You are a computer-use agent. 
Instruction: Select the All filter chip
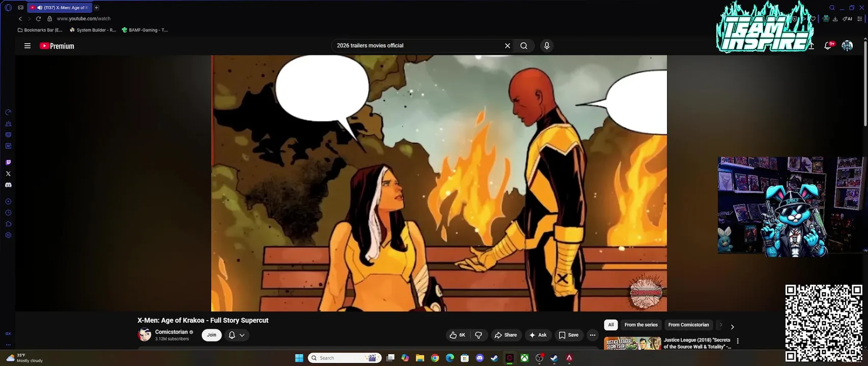pos(611,325)
